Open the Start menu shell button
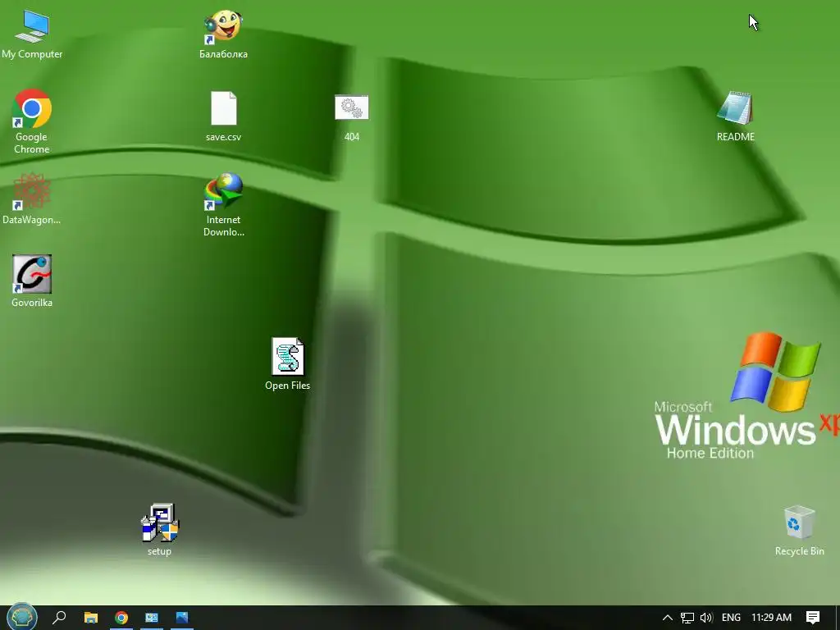 pos(21,618)
